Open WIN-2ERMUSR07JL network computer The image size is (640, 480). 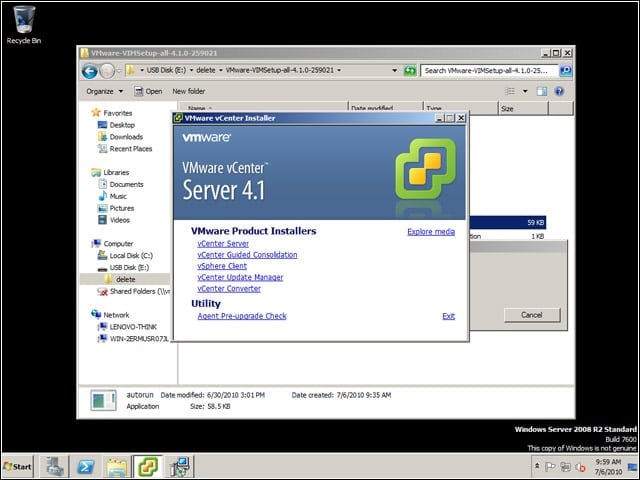click(133, 339)
